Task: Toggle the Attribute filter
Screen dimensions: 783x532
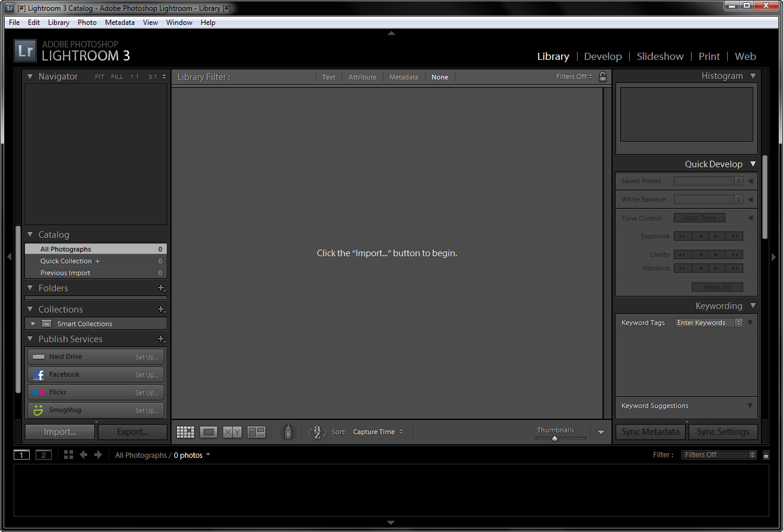Action: point(362,77)
